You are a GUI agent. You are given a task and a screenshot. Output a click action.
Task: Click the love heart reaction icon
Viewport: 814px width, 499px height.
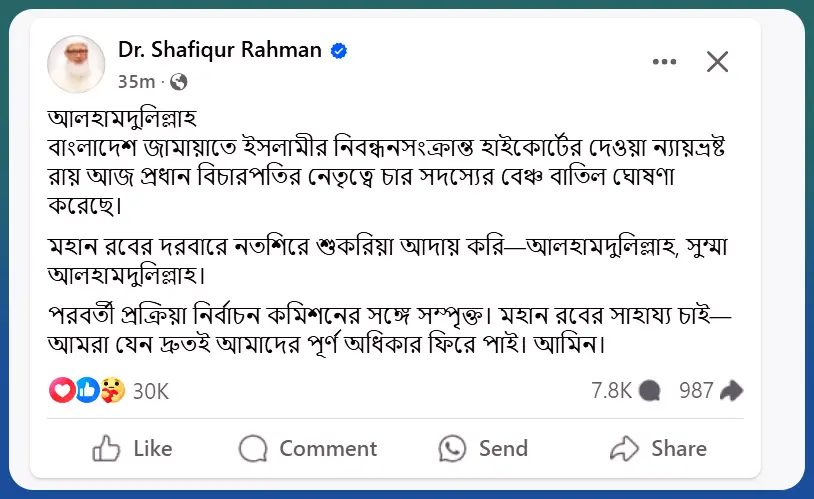[61, 390]
